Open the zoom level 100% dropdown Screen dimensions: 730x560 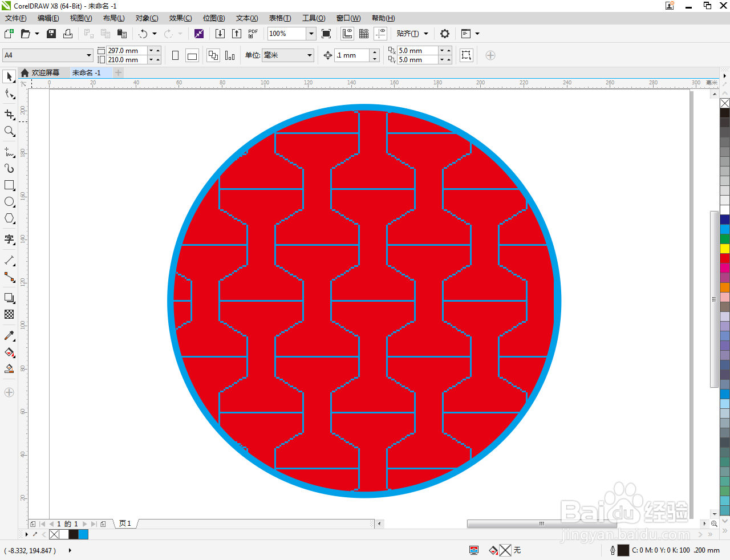[x=311, y=34]
